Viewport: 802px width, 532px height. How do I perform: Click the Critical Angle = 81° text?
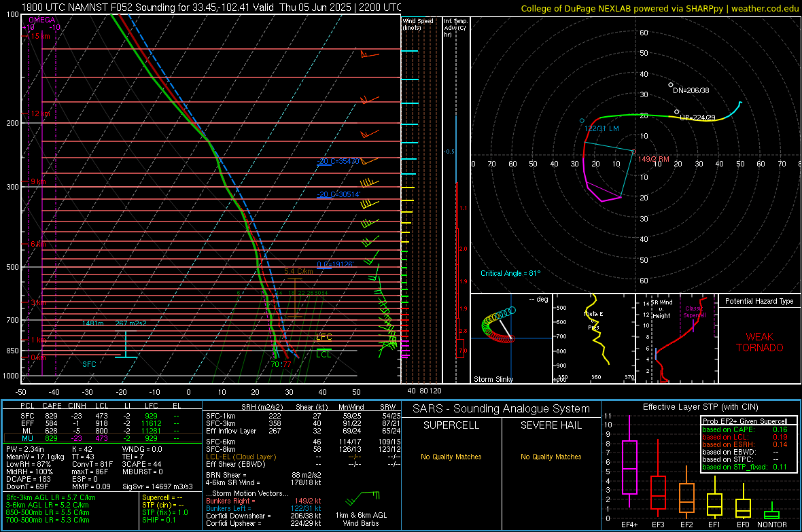click(x=510, y=273)
